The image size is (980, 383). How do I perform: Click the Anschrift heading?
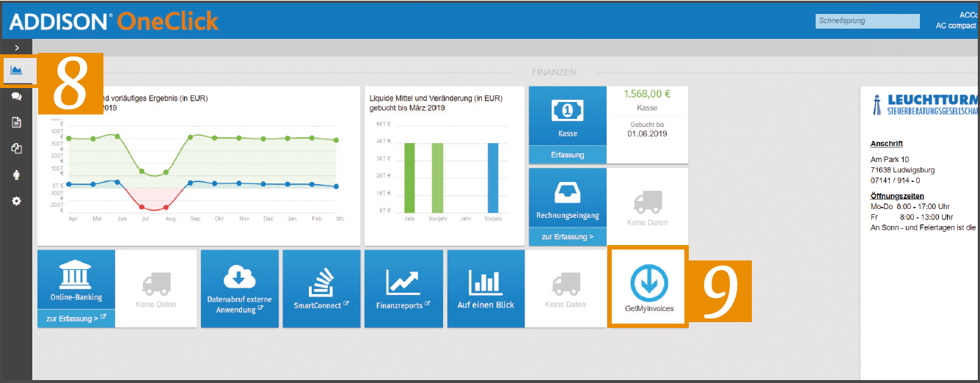coord(886,144)
